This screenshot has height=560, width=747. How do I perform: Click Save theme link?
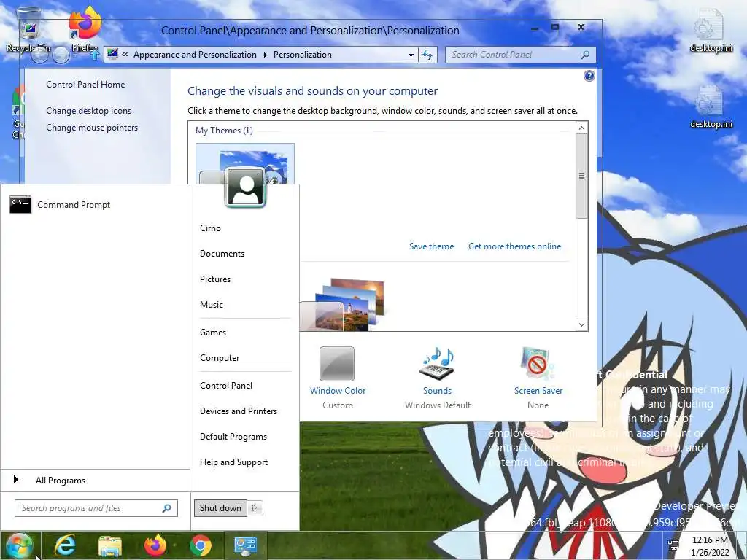(x=431, y=246)
